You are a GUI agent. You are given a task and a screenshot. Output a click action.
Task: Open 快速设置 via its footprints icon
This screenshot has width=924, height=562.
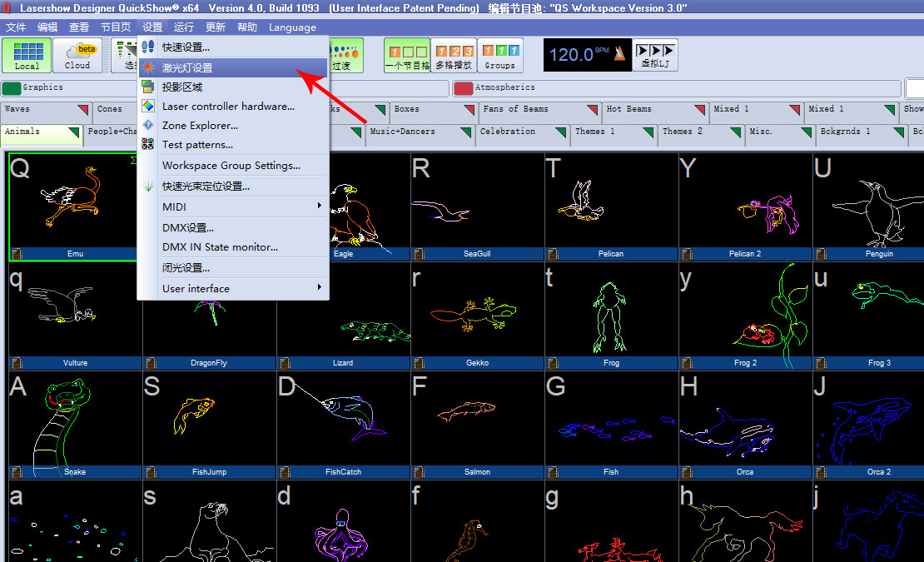[x=148, y=47]
